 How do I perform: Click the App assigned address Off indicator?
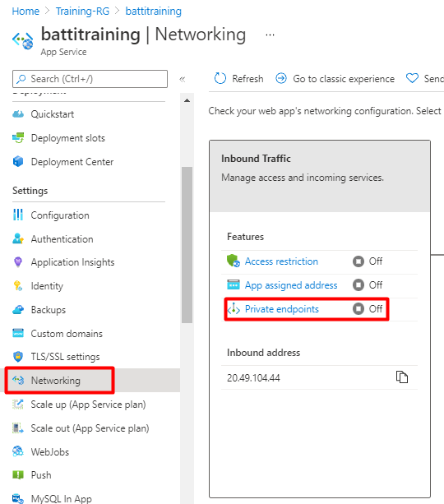(368, 284)
